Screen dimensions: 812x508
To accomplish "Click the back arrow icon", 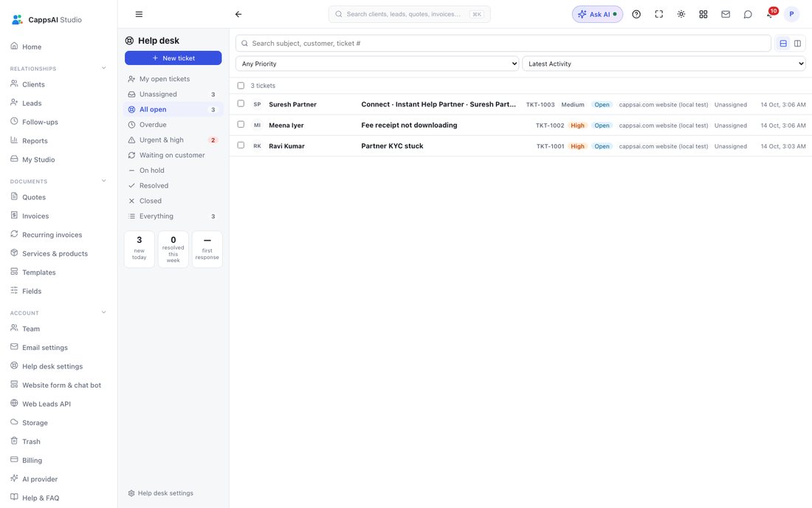I will (238, 14).
